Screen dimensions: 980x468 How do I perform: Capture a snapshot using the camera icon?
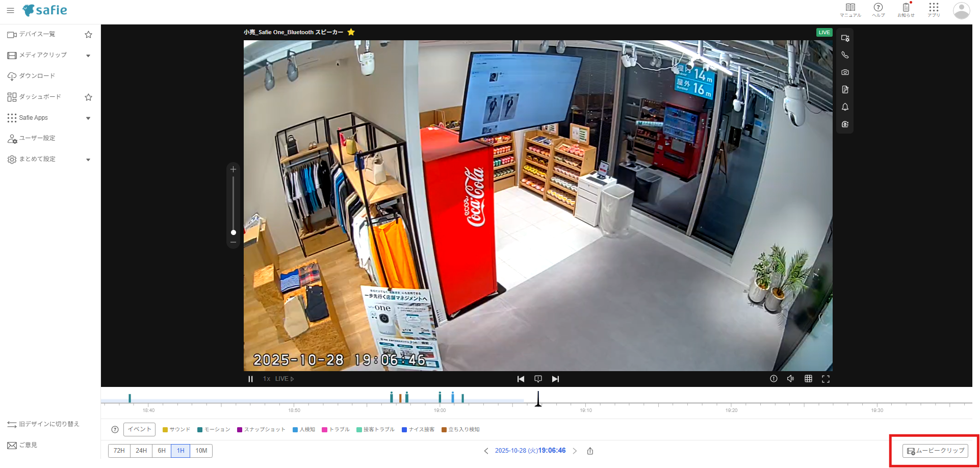[x=845, y=72]
